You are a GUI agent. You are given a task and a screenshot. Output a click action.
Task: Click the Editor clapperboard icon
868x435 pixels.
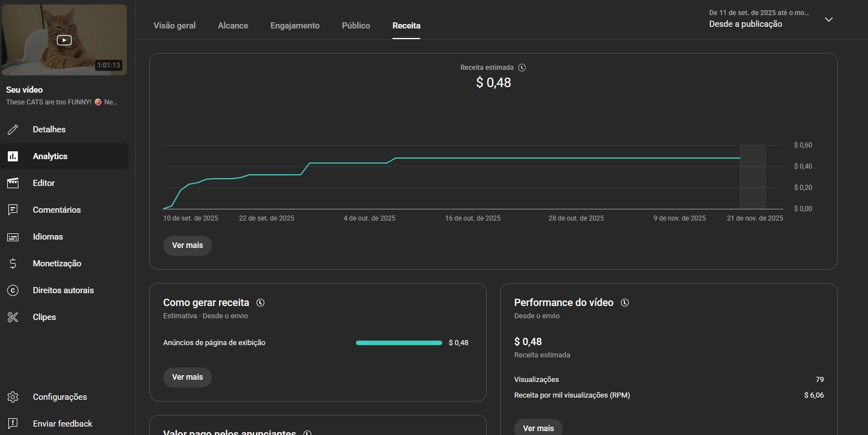(x=13, y=183)
